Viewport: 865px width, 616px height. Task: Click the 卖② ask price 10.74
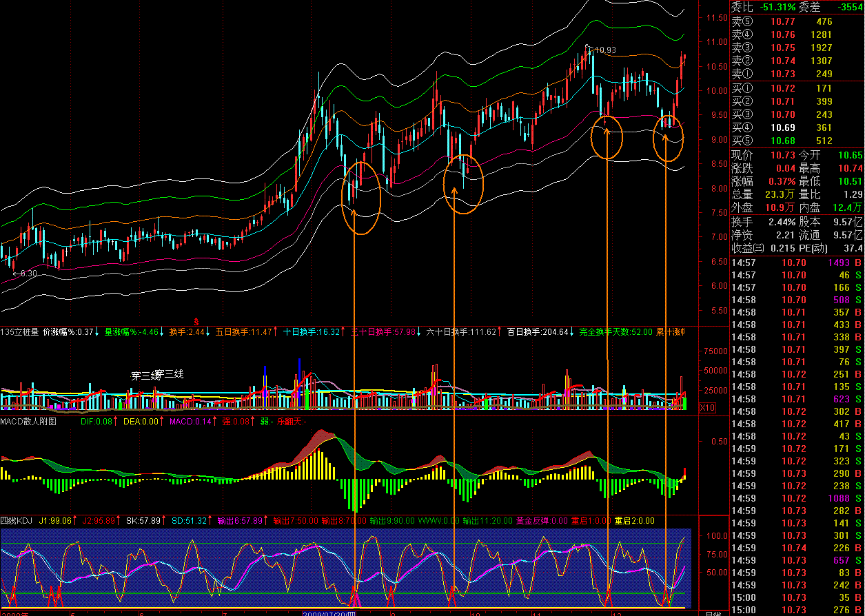pyautogui.click(x=783, y=61)
